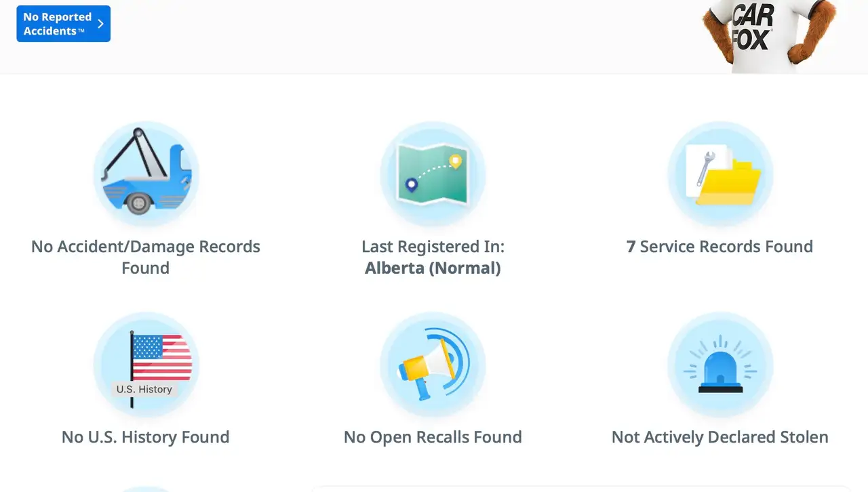This screenshot has height=492, width=868.
Task: Select "No Open Recalls Found" text
Action: point(433,437)
